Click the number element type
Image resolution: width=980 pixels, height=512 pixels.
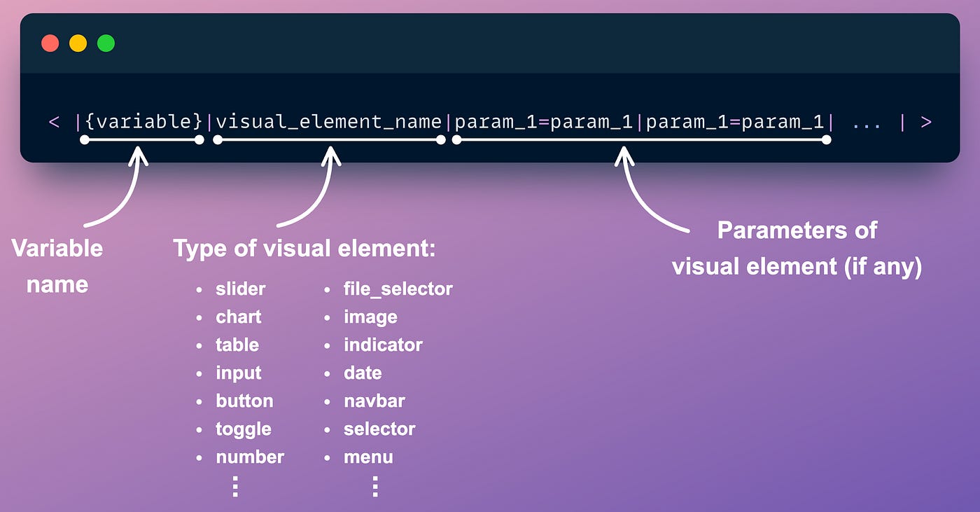[x=249, y=457]
